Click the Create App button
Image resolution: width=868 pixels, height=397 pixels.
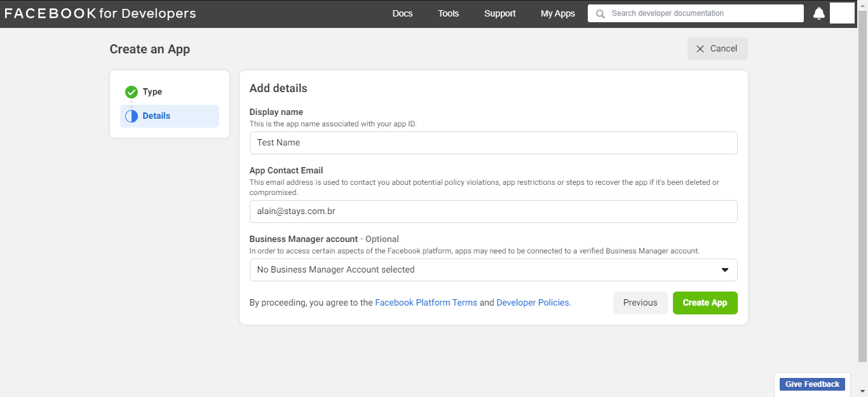pos(705,303)
